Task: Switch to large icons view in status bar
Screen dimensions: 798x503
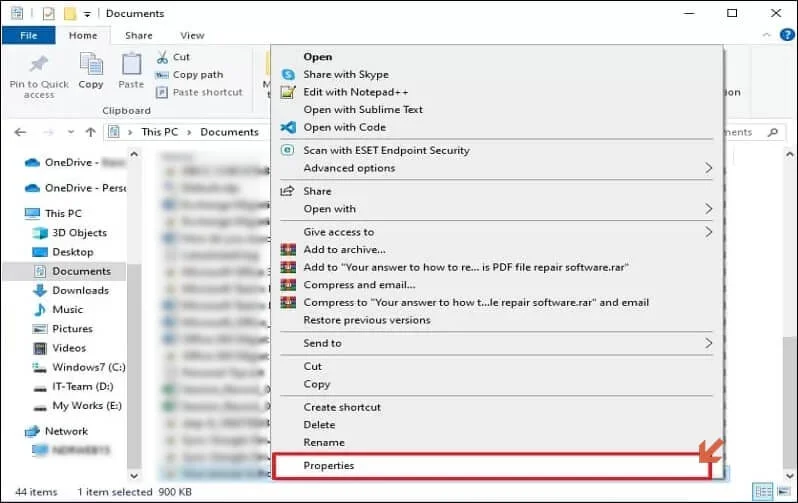Action: pos(784,491)
